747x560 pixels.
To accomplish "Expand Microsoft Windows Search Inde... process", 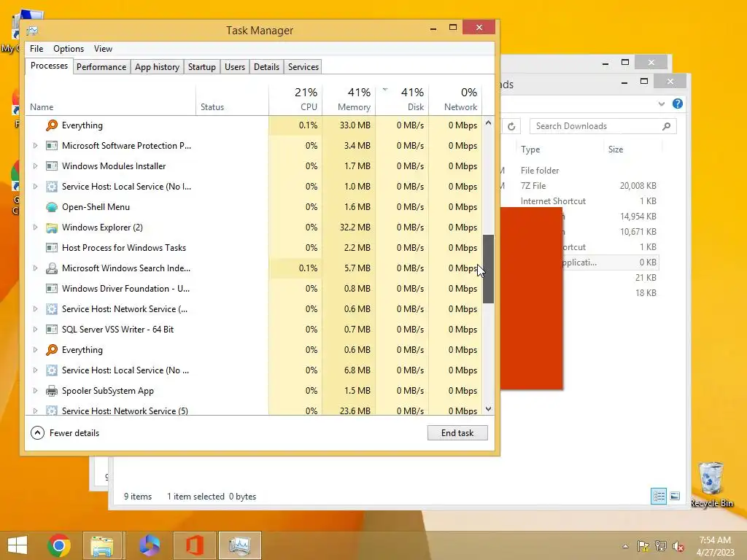I will click(x=35, y=268).
